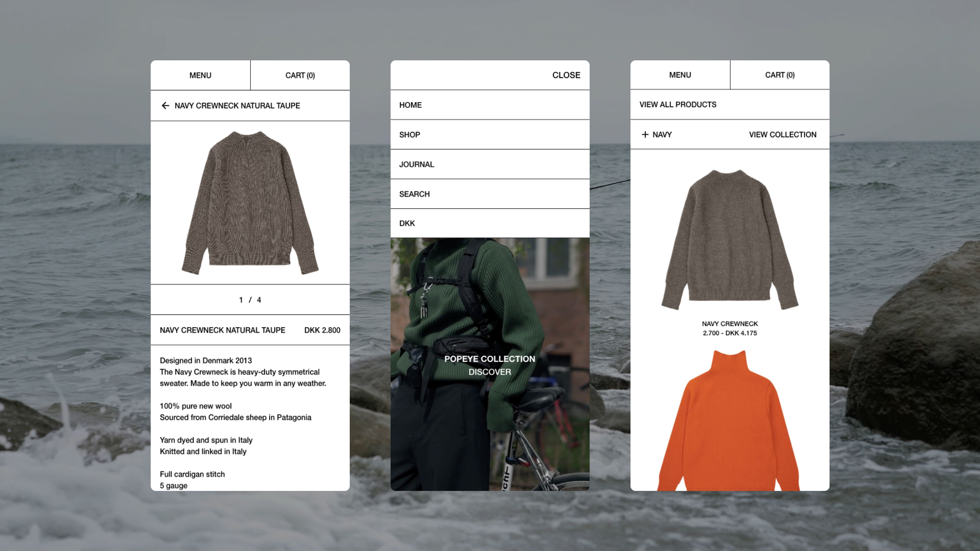Viewport: 980px width, 551px height.
Task: Click 'Yarn dyed and spun in Italy' line
Action: click(x=206, y=440)
